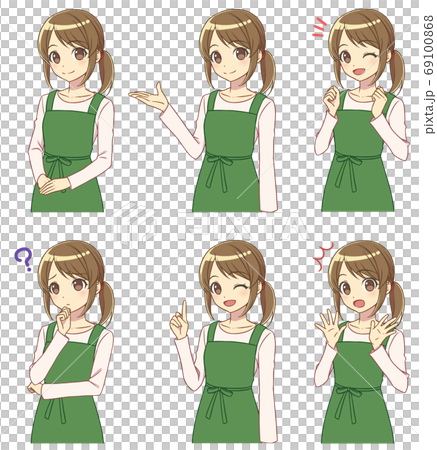Click the purple question mark symbol
The image size is (437, 450).
[x=24, y=260]
